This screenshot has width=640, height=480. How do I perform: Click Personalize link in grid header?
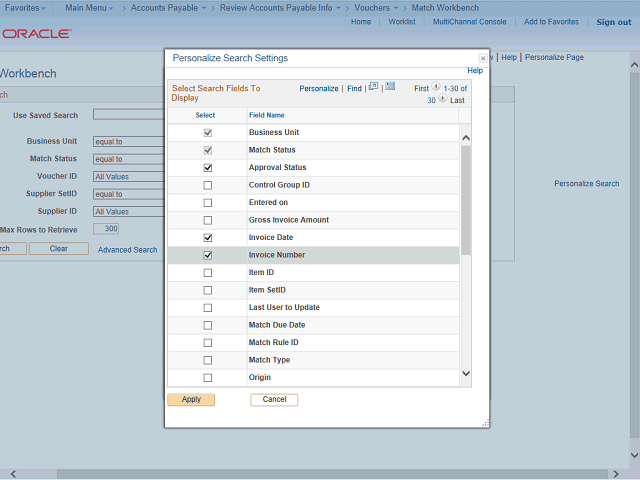tap(319, 89)
